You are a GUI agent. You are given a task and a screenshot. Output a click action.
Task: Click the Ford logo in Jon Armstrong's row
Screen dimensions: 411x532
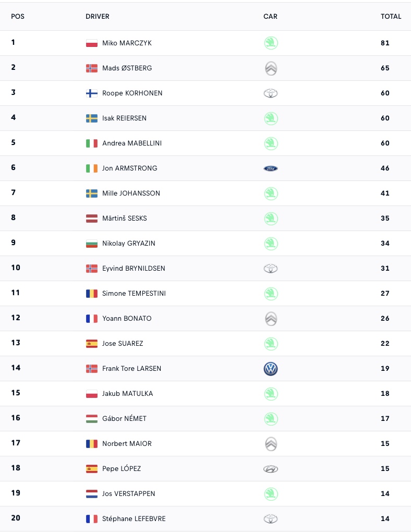click(271, 168)
